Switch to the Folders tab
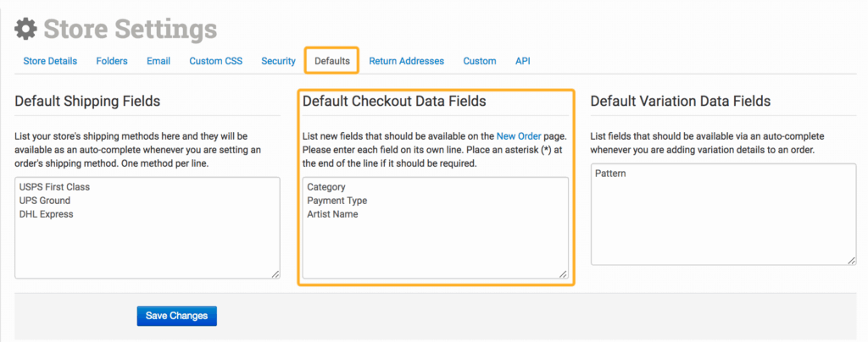Viewport: 868px width, 342px height. (x=112, y=61)
